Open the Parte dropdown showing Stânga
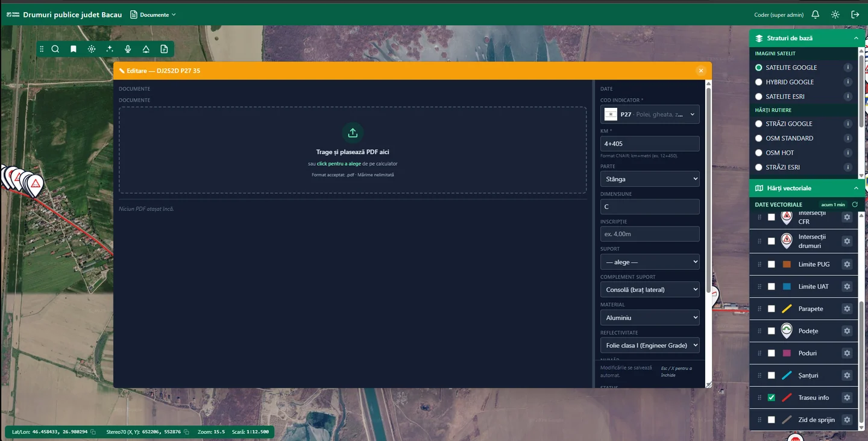This screenshot has height=441, width=868. pyautogui.click(x=650, y=179)
